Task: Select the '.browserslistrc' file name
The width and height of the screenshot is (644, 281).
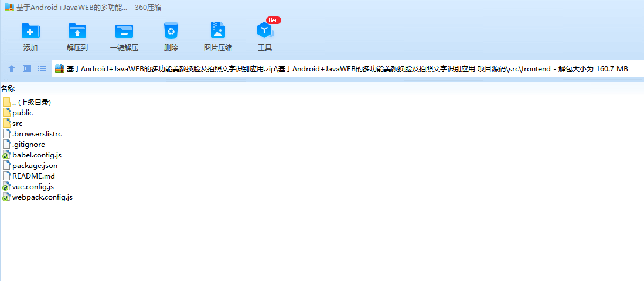Action: click(37, 133)
